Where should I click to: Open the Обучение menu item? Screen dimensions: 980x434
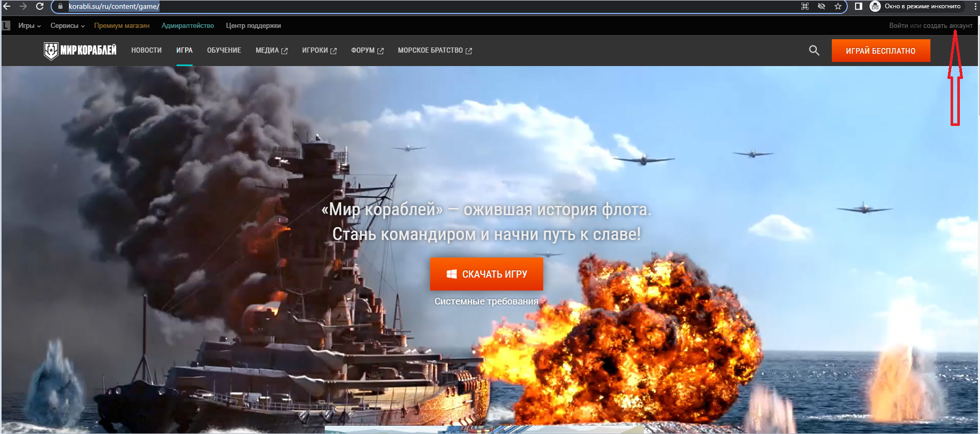point(224,51)
